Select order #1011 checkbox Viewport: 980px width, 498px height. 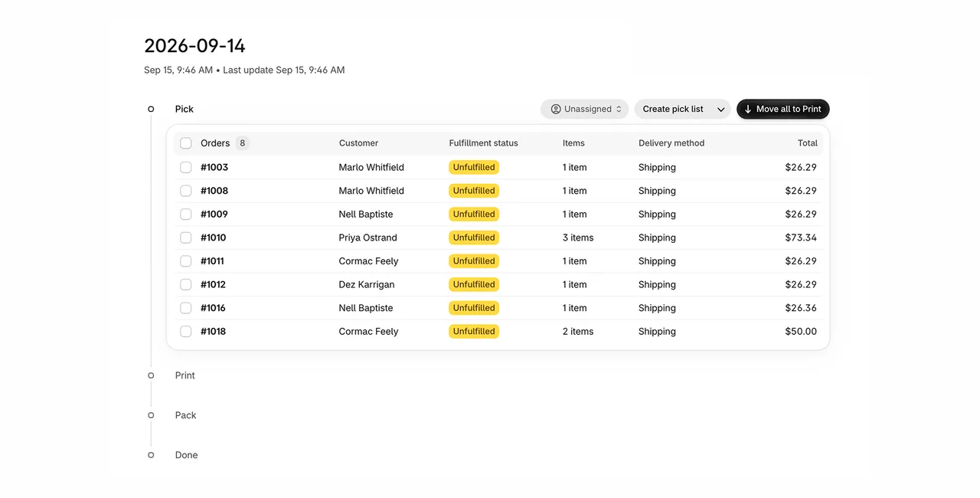pos(186,261)
